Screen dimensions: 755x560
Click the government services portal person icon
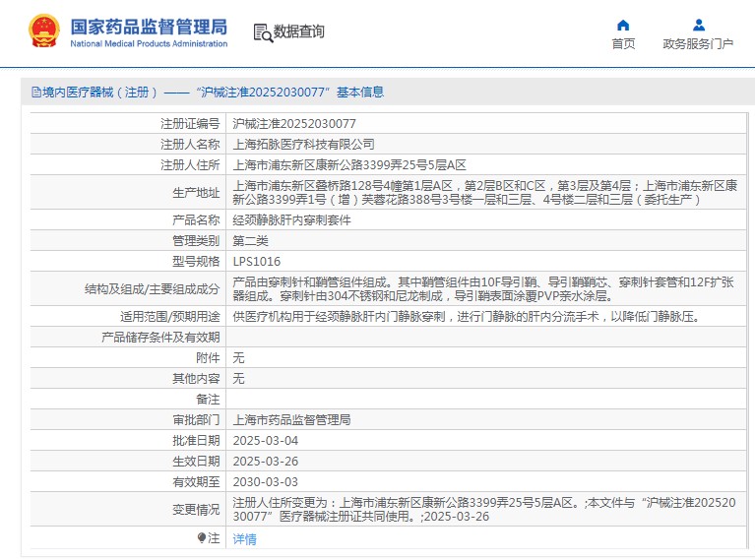[698, 25]
